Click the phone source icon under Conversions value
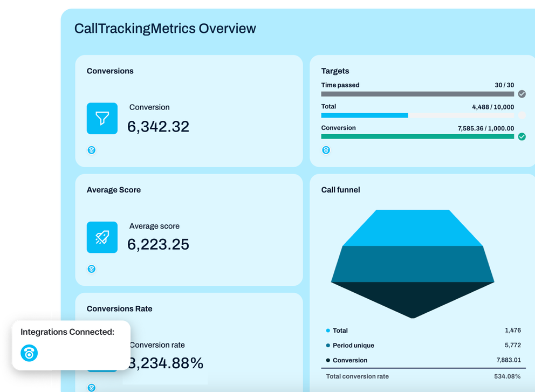Image resolution: width=535 pixels, height=392 pixels. point(92,150)
